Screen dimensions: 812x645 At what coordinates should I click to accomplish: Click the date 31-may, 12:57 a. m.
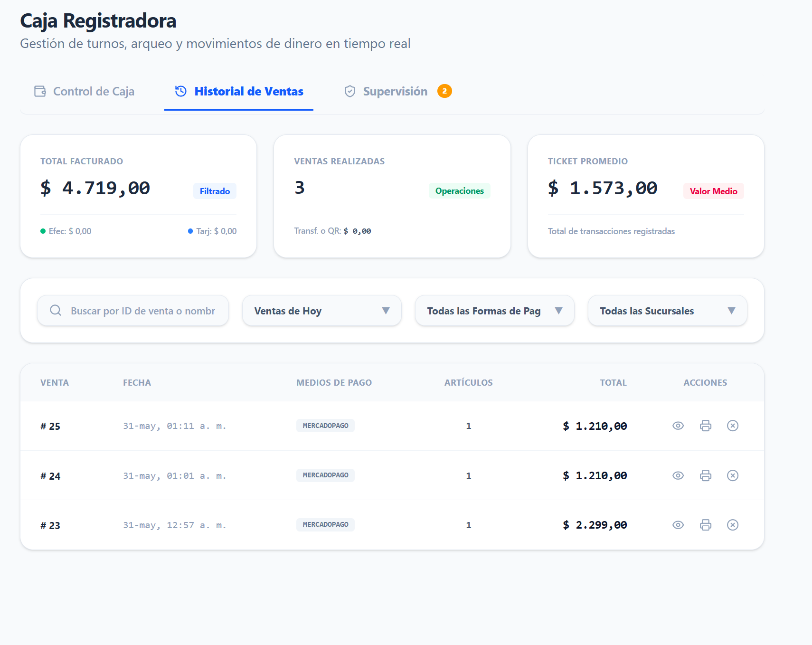(175, 525)
